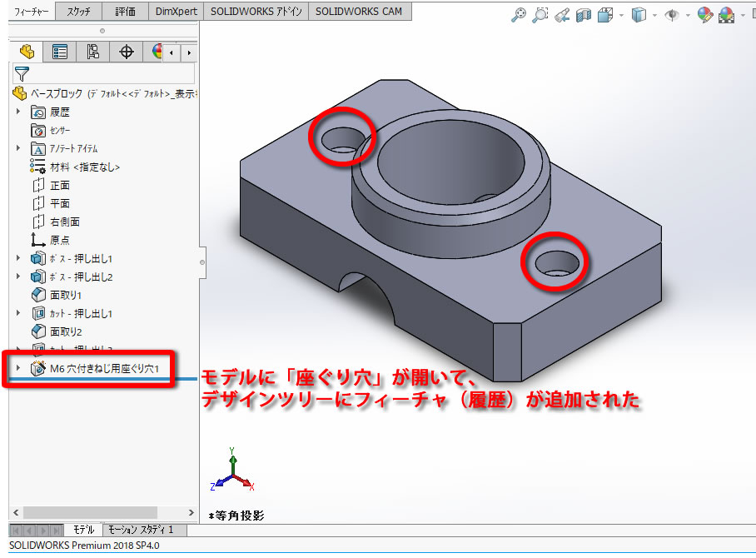This screenshot has width=756, height=558.
Task: Show previous manager tabs with left arrow
Action: pyautogui.click(x=172, y=52)
